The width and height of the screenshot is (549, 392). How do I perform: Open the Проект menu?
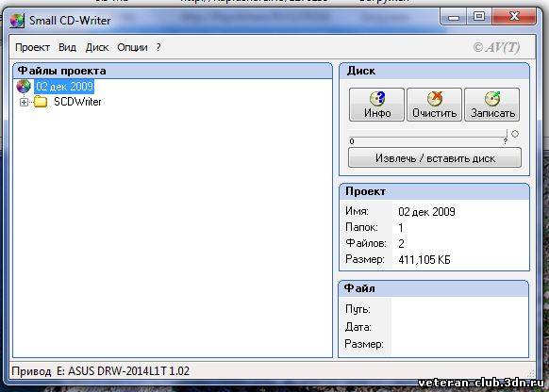33,47
